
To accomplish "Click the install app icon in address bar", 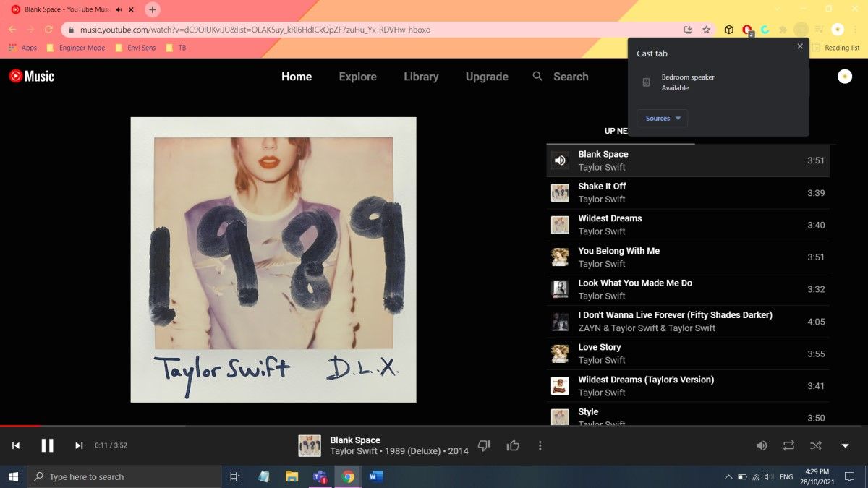I will pos(689,30).
